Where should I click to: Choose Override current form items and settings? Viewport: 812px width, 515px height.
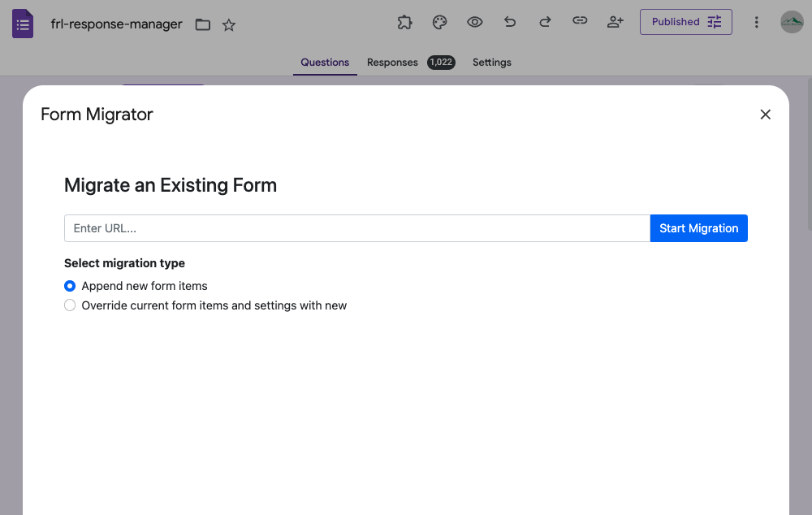pos(70,305)
